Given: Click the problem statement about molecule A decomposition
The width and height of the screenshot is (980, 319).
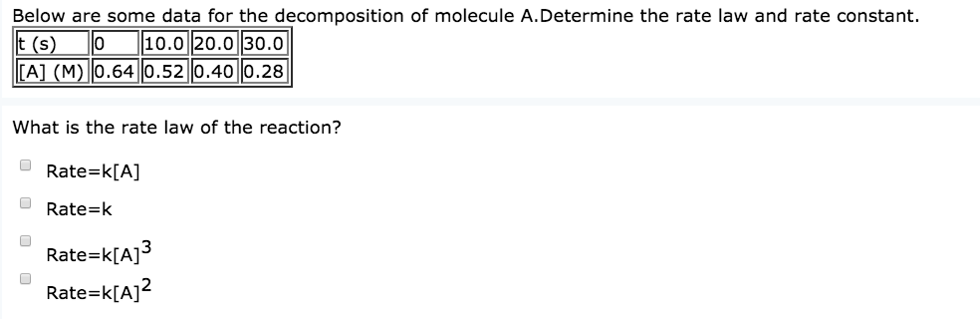Looking at the screenshot, I should click(465, 14).
